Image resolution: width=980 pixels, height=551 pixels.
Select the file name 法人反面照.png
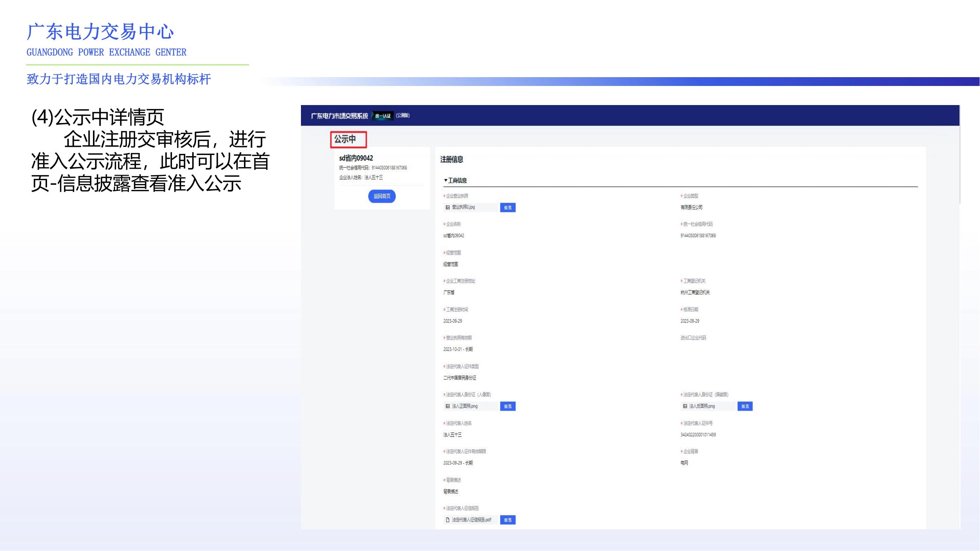pyautogui.click(x=702, y=406)
